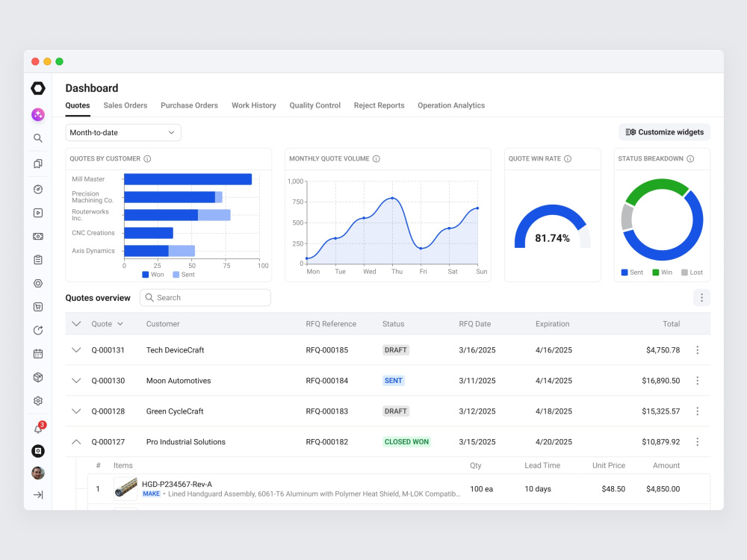Open row actions menu for Q-000130

tap(698, 381)
